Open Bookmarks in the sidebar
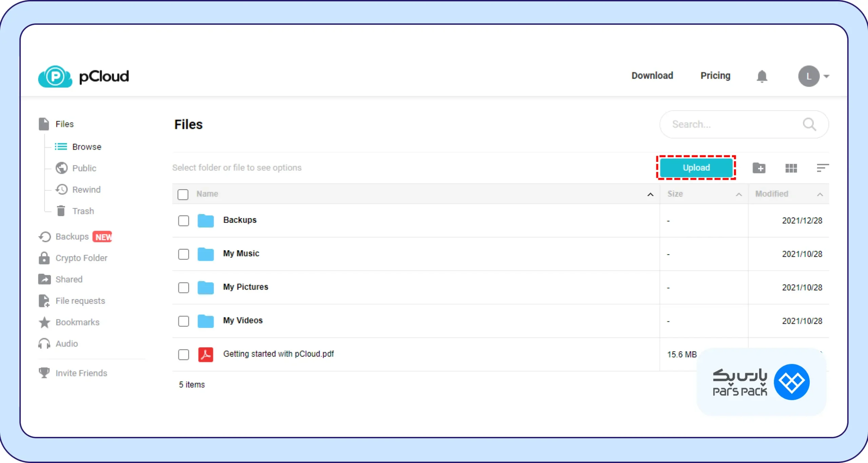This screenshot has width=868, height=463. (x=78, y=322)
